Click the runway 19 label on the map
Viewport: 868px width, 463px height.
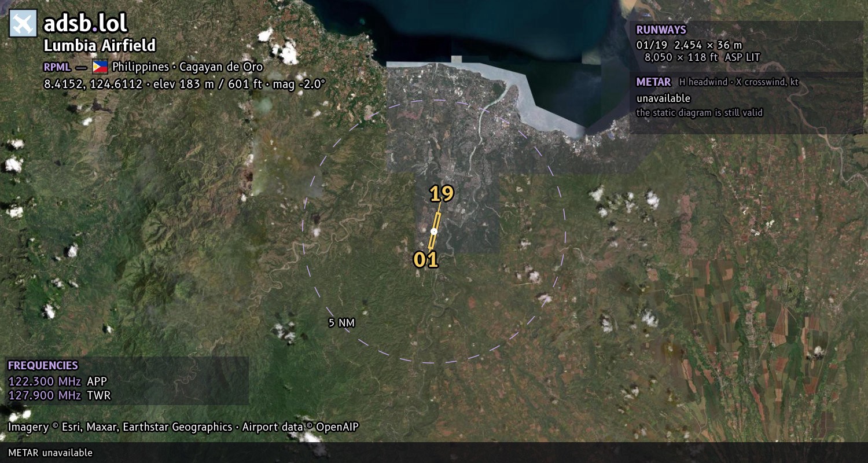442,194
